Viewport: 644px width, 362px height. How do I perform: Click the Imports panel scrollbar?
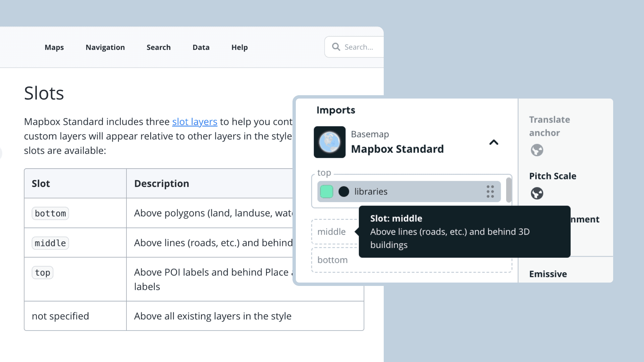point(508,190)
